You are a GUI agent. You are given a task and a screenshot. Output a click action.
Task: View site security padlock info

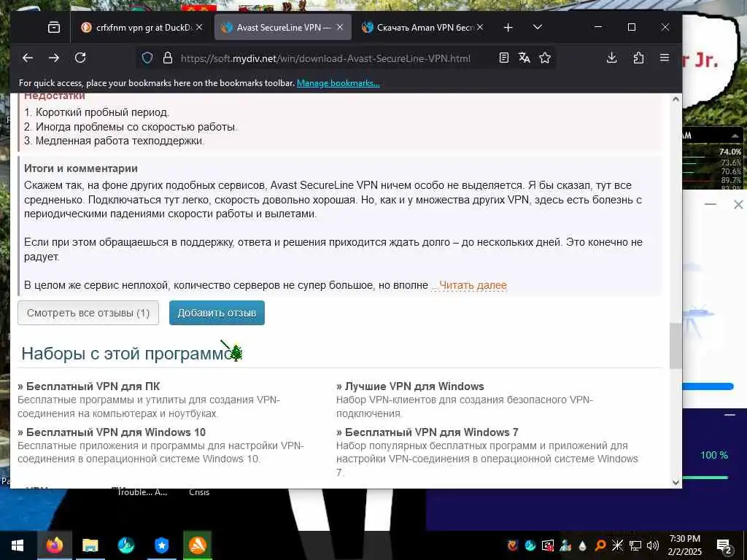[167, 58]
